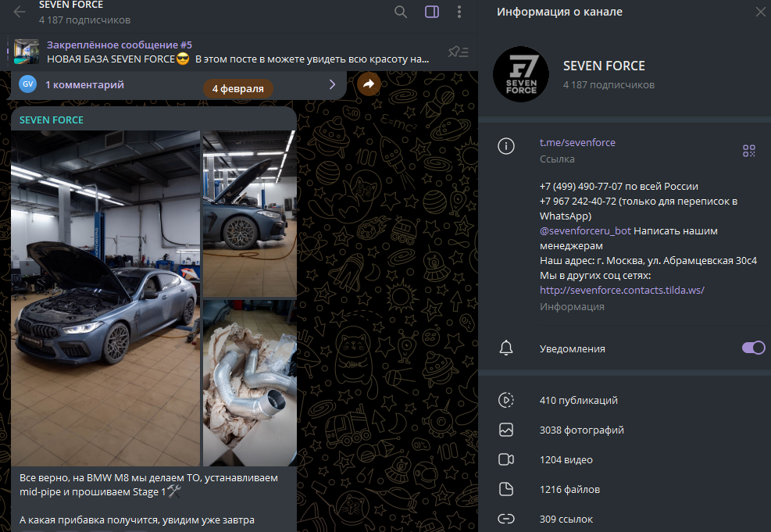Open the t.me/sevenforce link
Image resolution: width=771 pixels, height=532 pixels.
577,142
